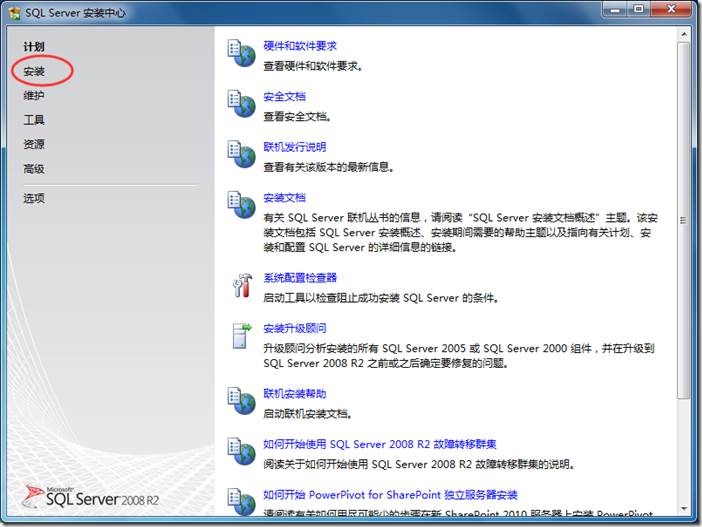Open the 维护 section
The height and width of the screenshot is (527, 702).
click(34, 95)
